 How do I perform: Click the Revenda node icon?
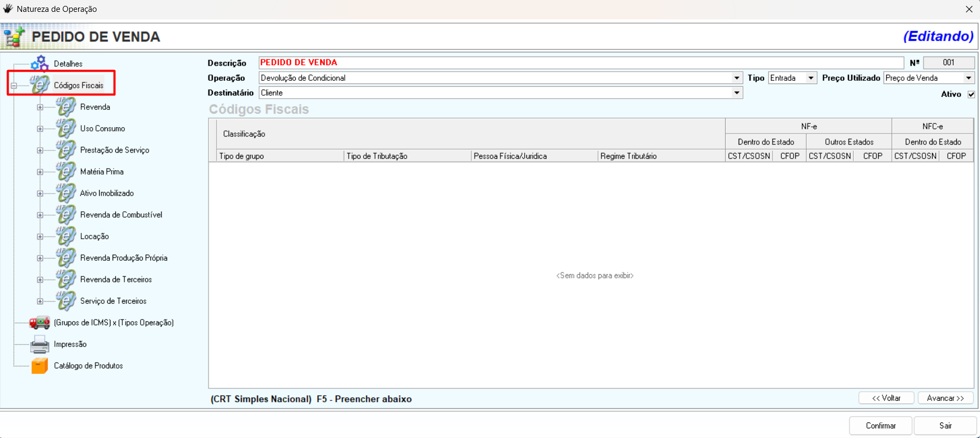point(66,107)
